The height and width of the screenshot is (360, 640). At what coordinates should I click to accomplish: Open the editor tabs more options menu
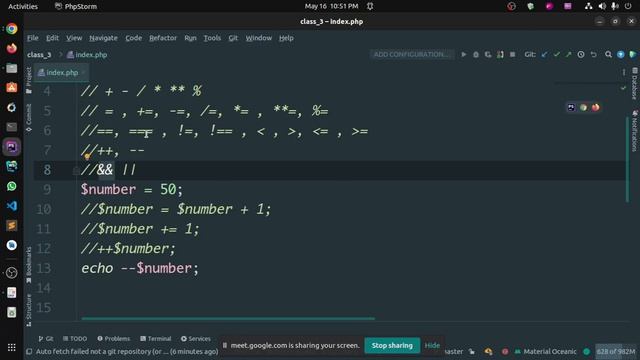(x=623, y=73)
